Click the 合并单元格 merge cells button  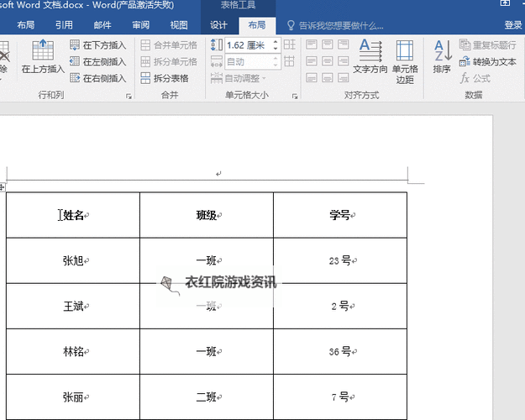tap(169, 45)
